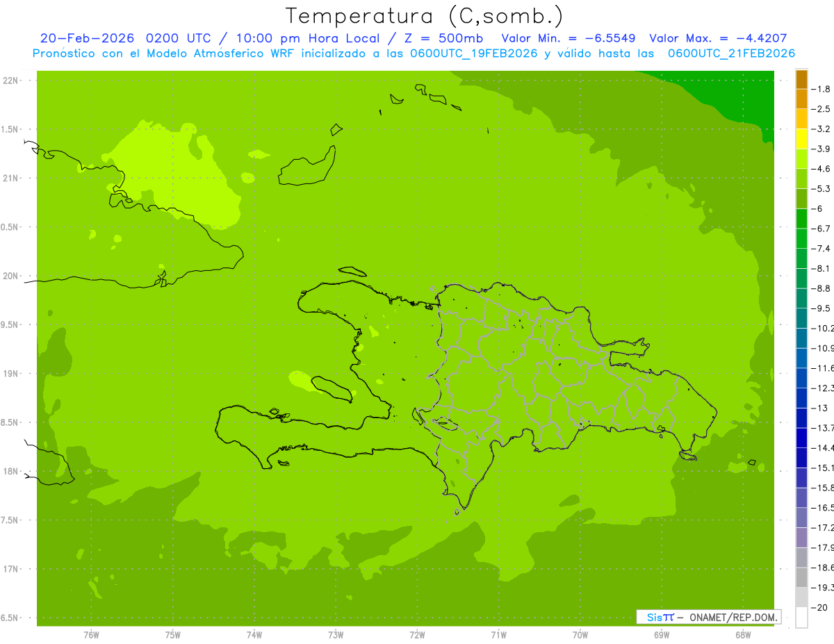Click the '73W' longitude label

pyautogui.click(x=336, y=634)
